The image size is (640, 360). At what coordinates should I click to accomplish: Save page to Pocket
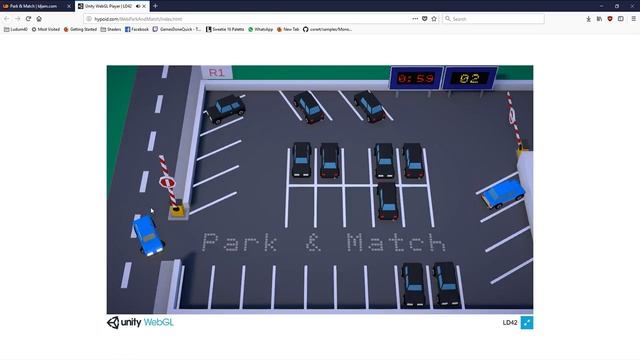click(424, 19)
